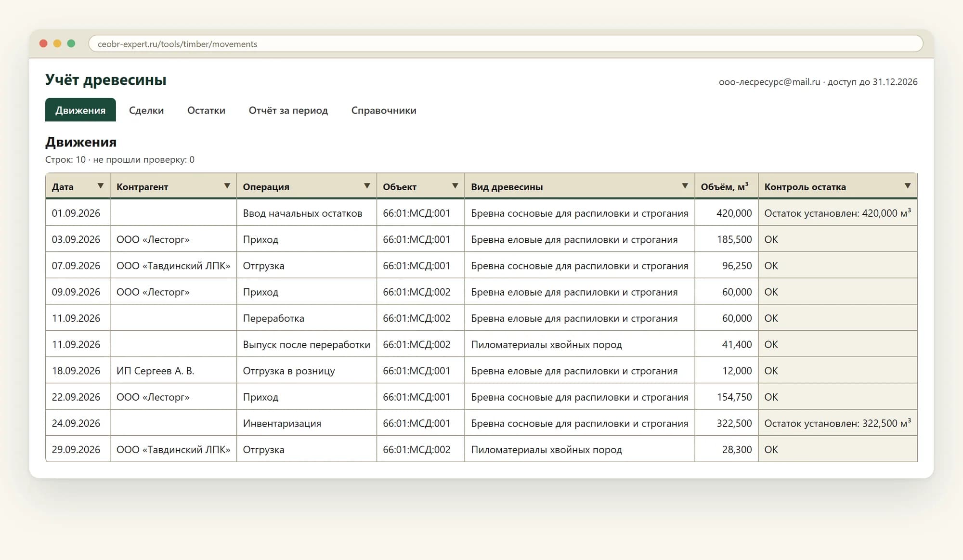Click ООО «Лесторг» in the 09.09.2026 row

173,292
